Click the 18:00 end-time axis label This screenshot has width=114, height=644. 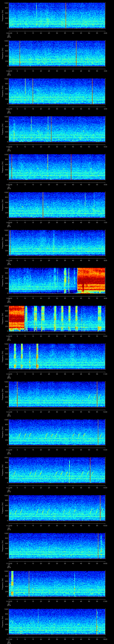tap(105, 639)
